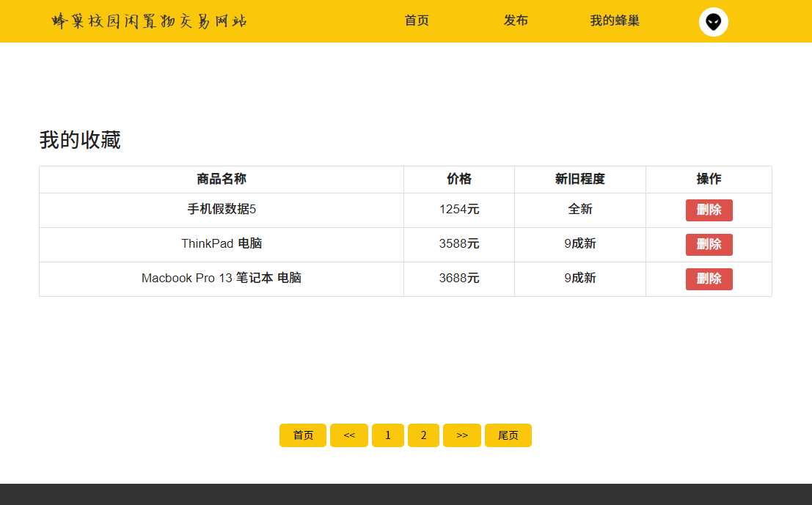This screenshot has height=505, width=812.
Task: Click the 3688元 price cell
Action: 459,278
